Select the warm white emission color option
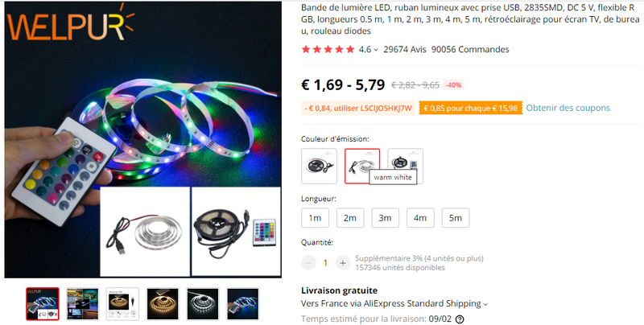Image resolution: width=644 pixels, height=325 pixels. coord(362,167)
